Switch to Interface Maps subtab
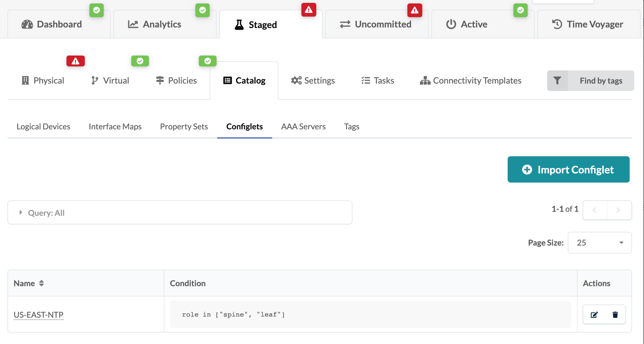 point(115,126)
